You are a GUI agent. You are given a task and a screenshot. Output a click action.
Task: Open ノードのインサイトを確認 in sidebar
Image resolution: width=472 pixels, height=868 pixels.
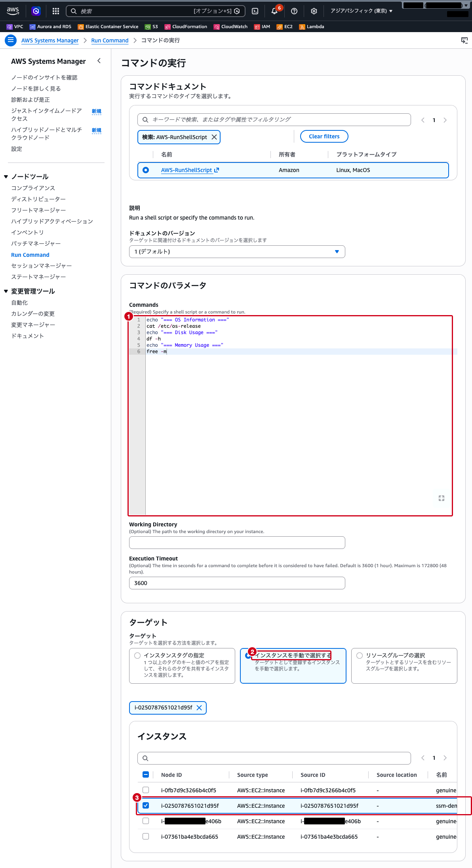[x=44, y=77]
